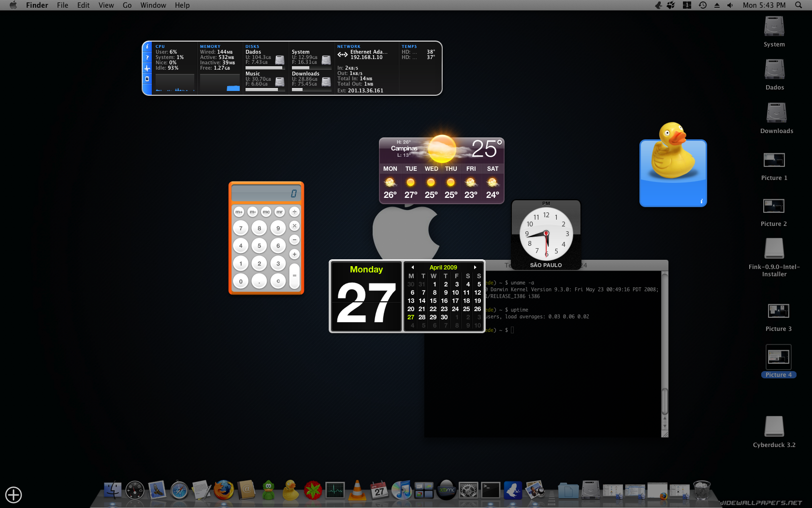Click calculator multiply button
The width and height of the screenshot is (812, 508).
(294, 226)
